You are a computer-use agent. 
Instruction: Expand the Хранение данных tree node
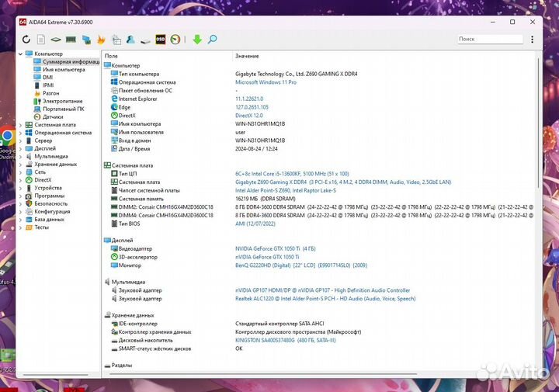click(x=20, y=164)
